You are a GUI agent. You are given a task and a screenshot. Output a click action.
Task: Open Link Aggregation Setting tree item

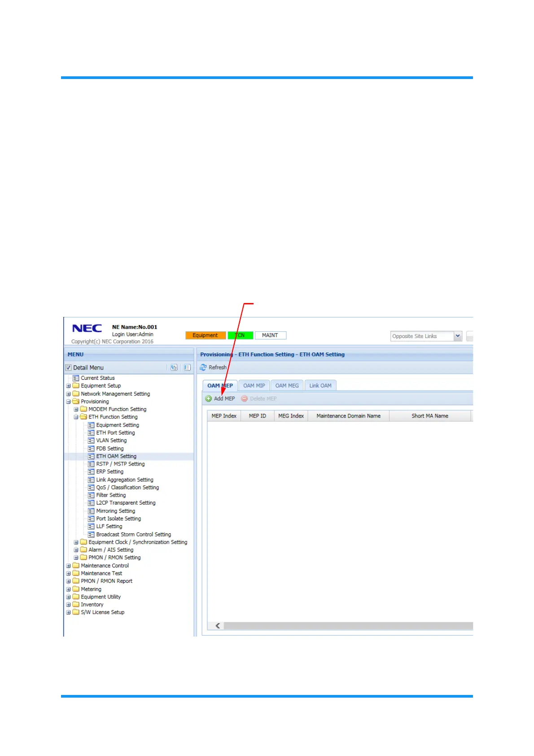125,480
